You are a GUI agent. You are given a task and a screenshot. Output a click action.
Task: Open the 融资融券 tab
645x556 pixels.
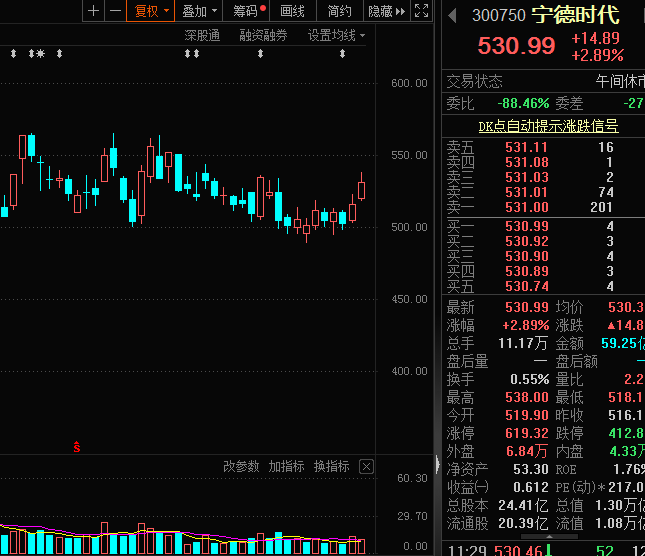263,35
